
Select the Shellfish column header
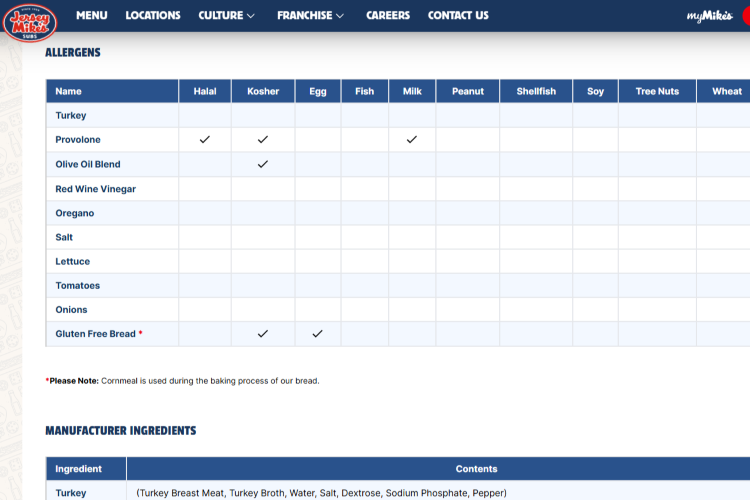coord(536,91)
